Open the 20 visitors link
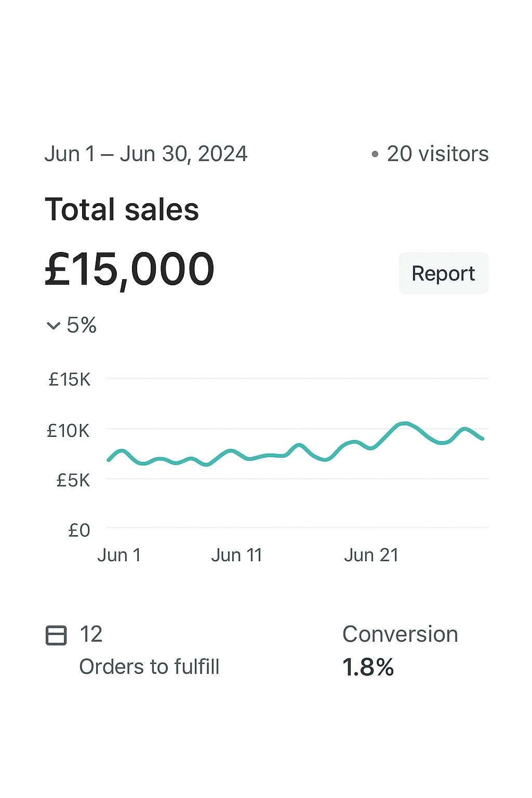 pos(437,154)
